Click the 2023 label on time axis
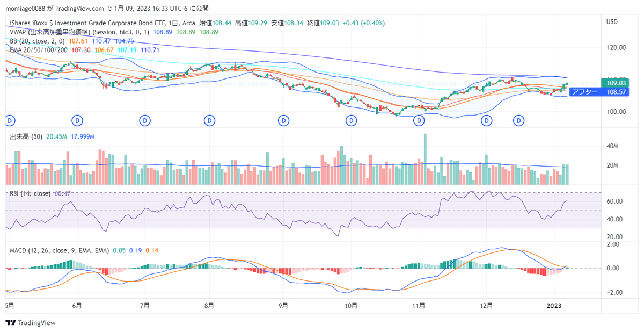 (x=554, y=306)
